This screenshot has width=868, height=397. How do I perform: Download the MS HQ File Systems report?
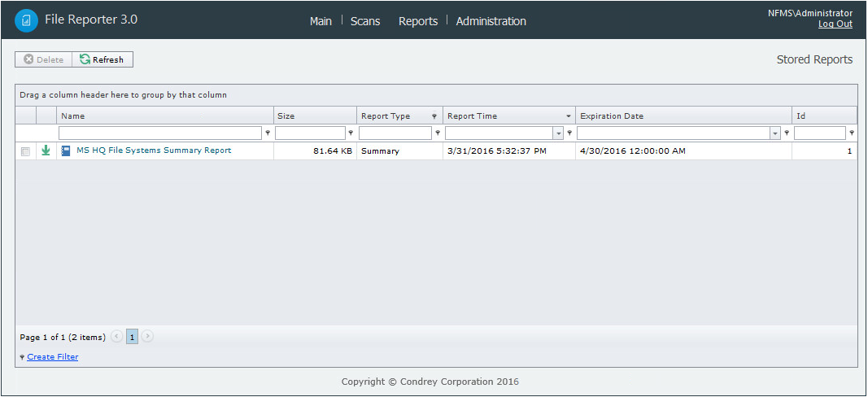pyautogui.click(x=46, y=150)
